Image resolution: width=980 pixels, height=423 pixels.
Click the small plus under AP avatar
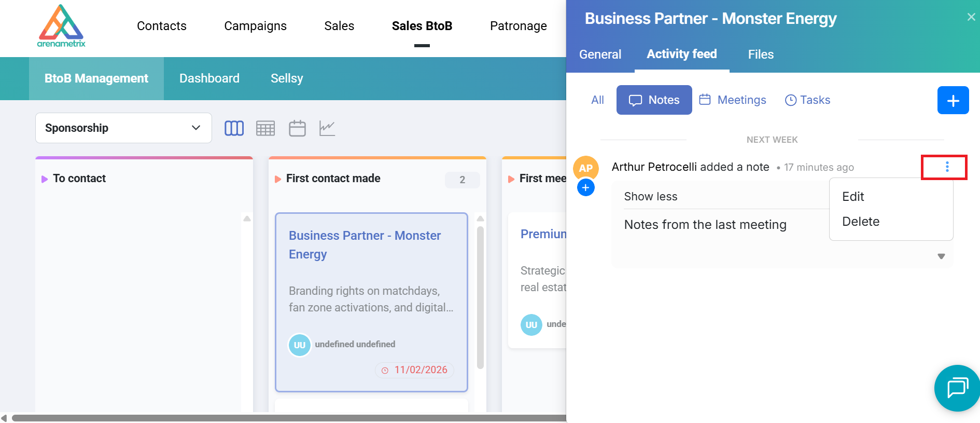[585, 188]
